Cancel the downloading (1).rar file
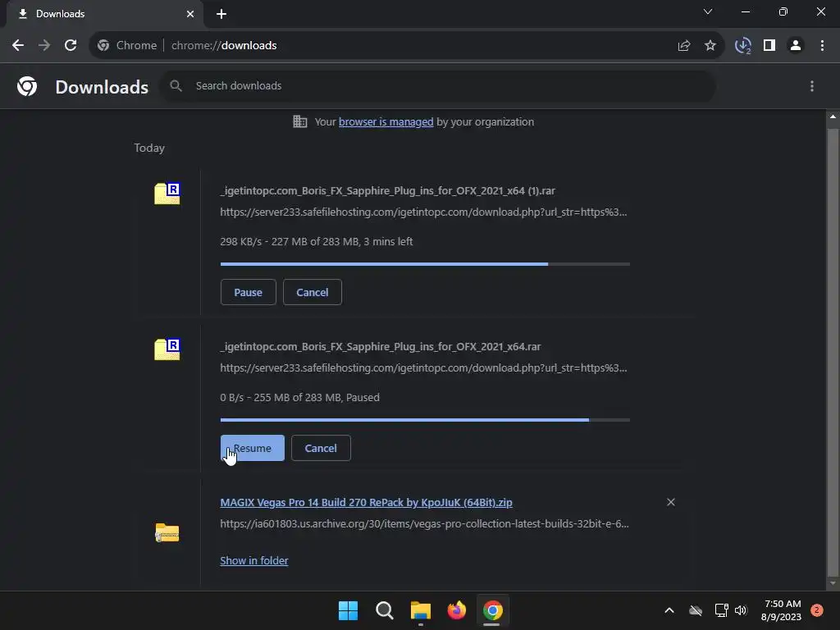Image resolution: width=840 pixels, height=630 pixels. [x=313, y=292]
